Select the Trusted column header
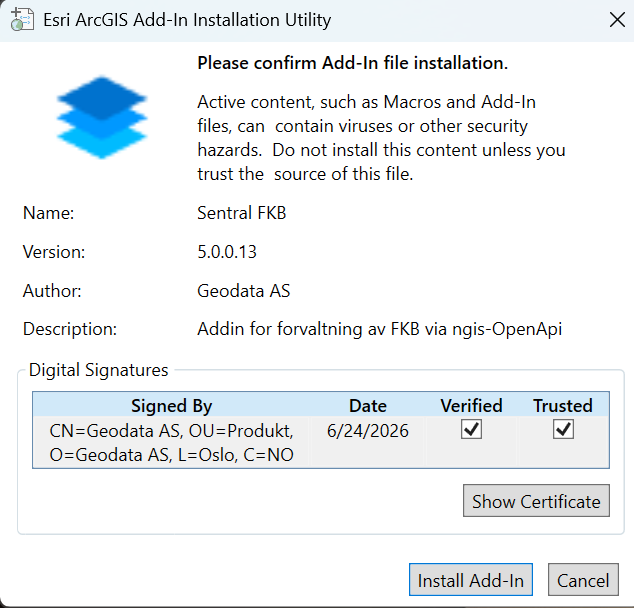This screenshot has height=608, width=634. click(x=563, y=405)
